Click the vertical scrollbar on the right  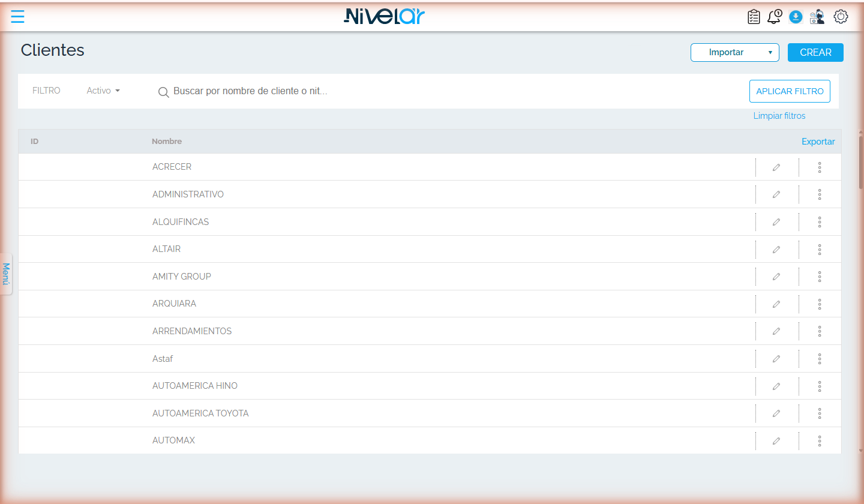861,162
